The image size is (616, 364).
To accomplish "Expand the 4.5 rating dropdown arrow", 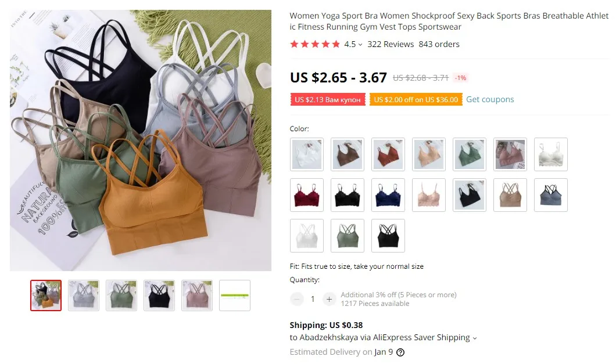I will 360,44.
